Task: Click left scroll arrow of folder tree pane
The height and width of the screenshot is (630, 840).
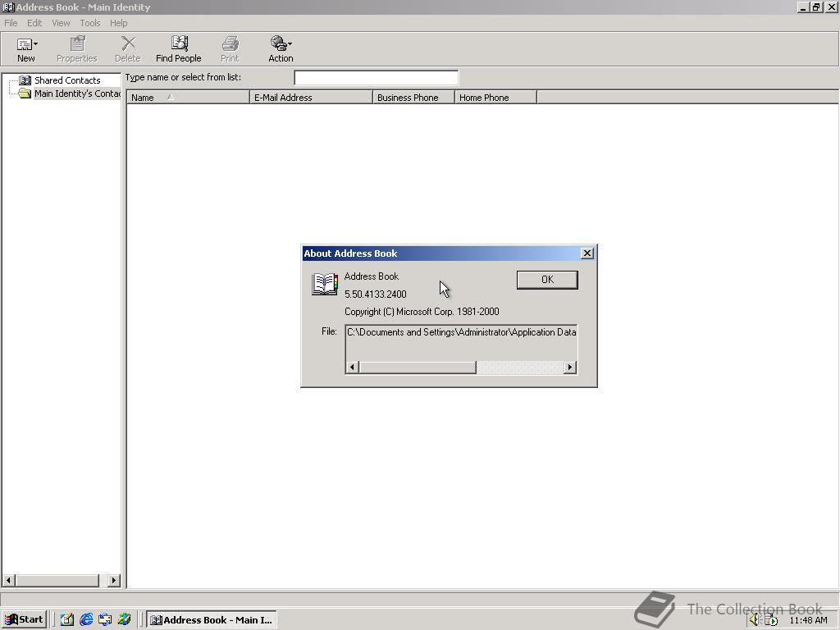Action: [x=8, y=580]
